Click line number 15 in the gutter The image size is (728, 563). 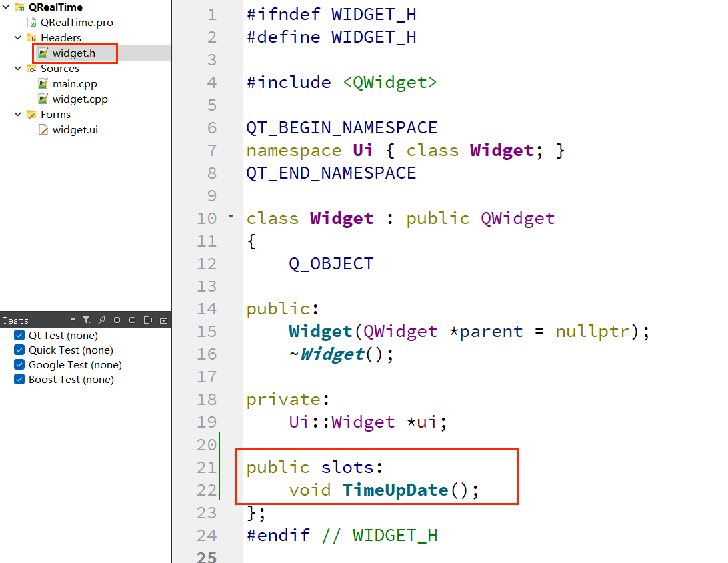(207, 331)
